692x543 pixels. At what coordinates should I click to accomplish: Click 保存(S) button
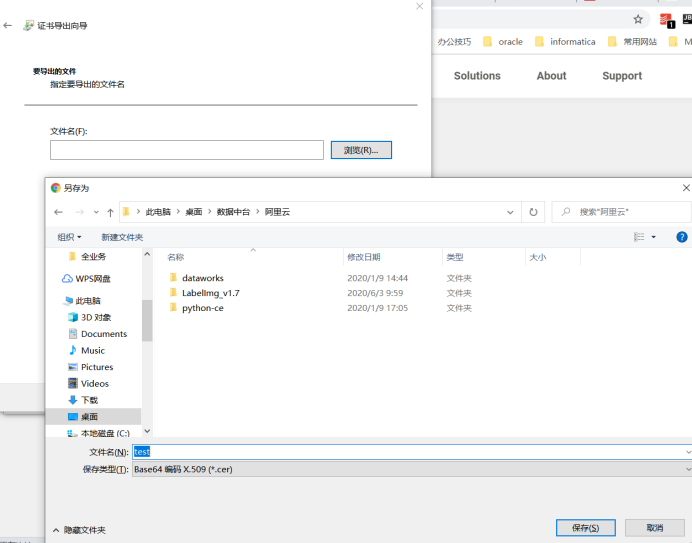point(586,528)
